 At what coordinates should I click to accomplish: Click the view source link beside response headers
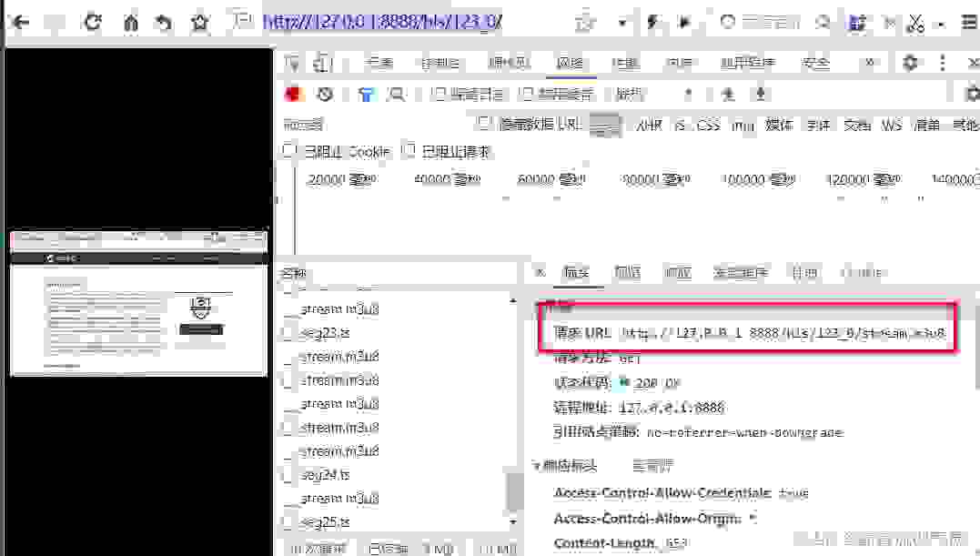pyautogui.click(x=652, y=465)
